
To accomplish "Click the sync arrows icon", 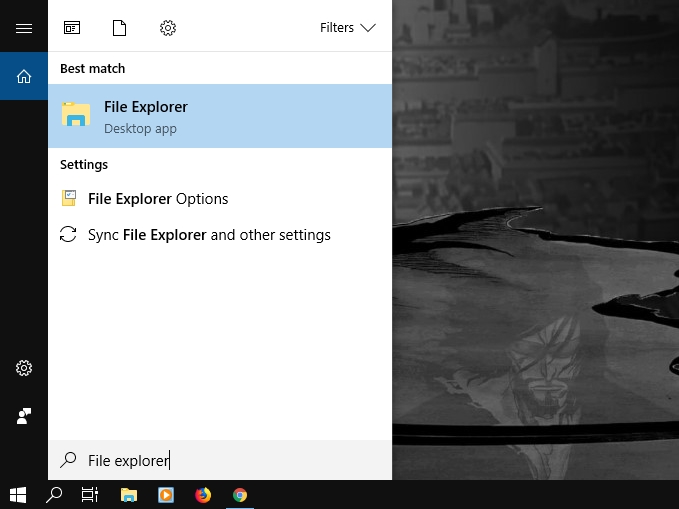I will tap(68, 234).
